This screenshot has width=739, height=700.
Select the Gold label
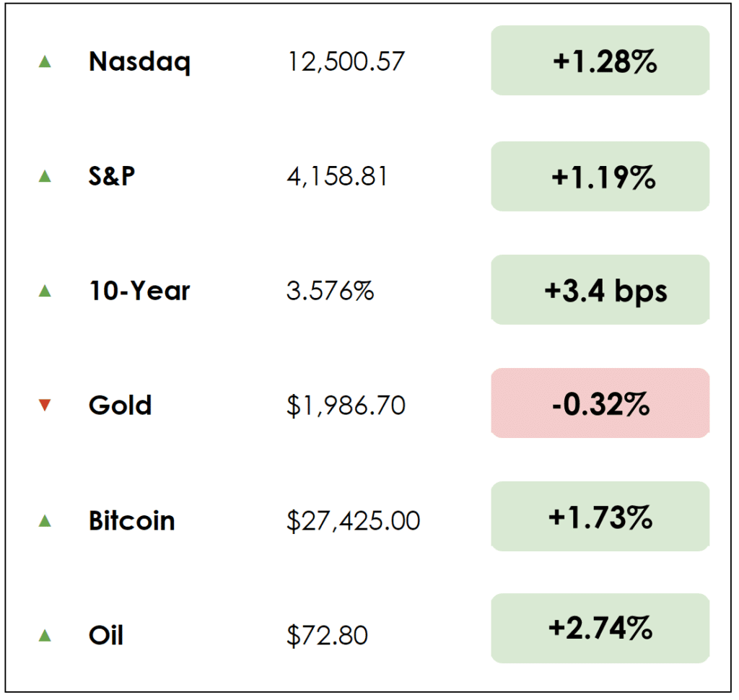point(120,405)
